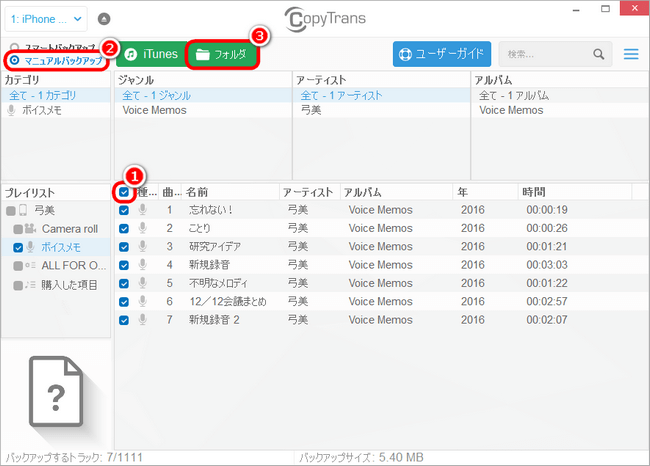This screenshot has width=650, height=466.
Task: Toggle the ALL FOR O... playlist checkbox
Action: click(18, 266)
